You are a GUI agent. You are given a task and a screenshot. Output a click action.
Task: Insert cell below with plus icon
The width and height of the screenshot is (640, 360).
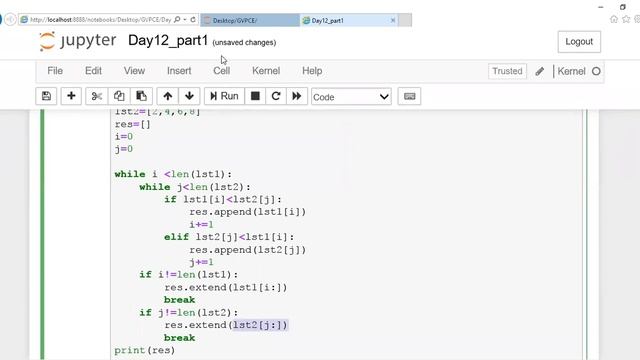(x=71, y=96)
